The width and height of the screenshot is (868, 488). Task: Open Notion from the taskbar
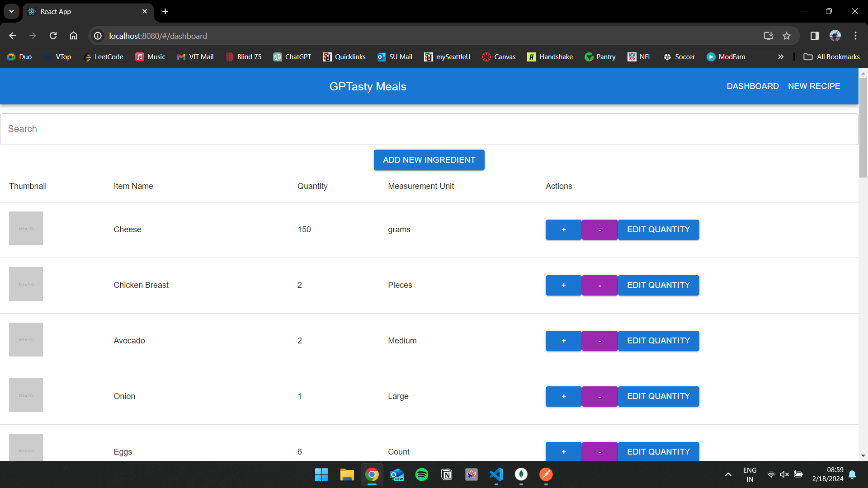pos(447,474)
